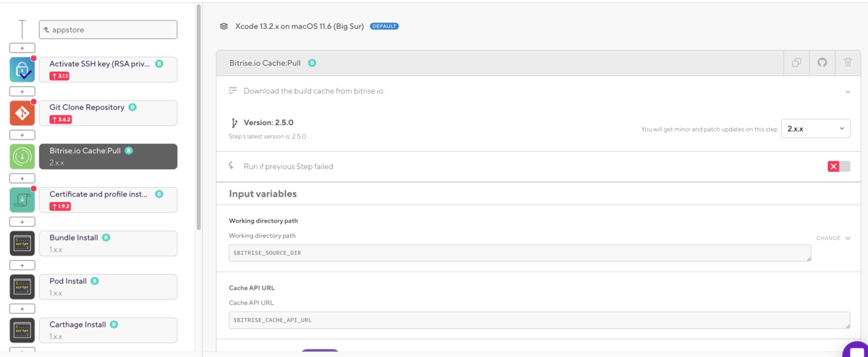This screenshot has width=868, height=357.
Task: Click the verified badge on Git Clone Repository
Action: point(132,107)
